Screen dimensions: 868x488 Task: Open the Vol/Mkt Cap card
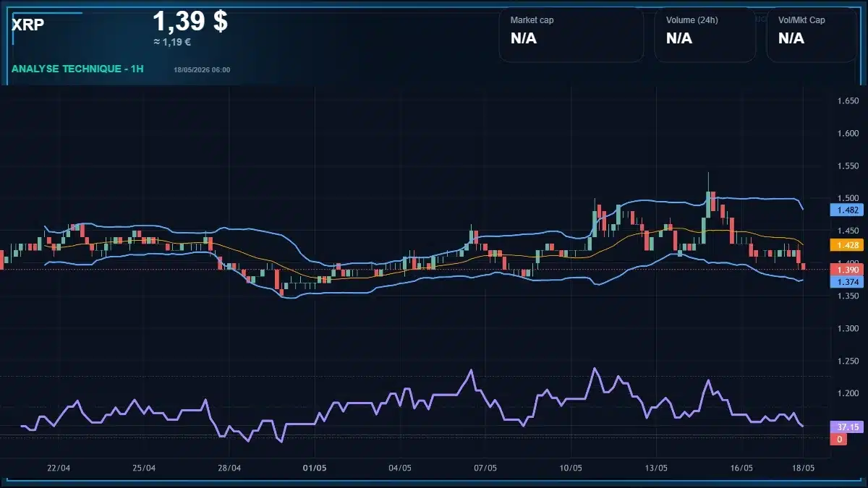point(812,34)
